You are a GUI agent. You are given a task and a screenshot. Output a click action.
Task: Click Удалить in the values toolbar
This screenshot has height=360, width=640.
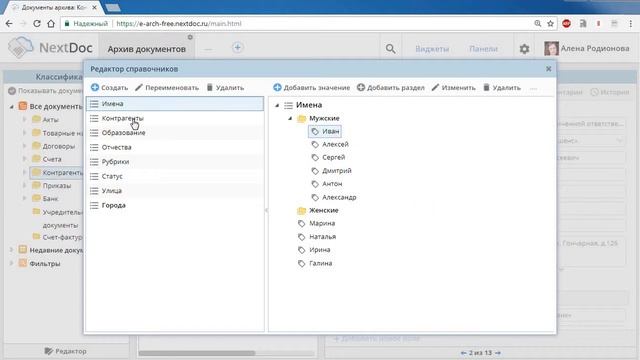click(502, 87)
